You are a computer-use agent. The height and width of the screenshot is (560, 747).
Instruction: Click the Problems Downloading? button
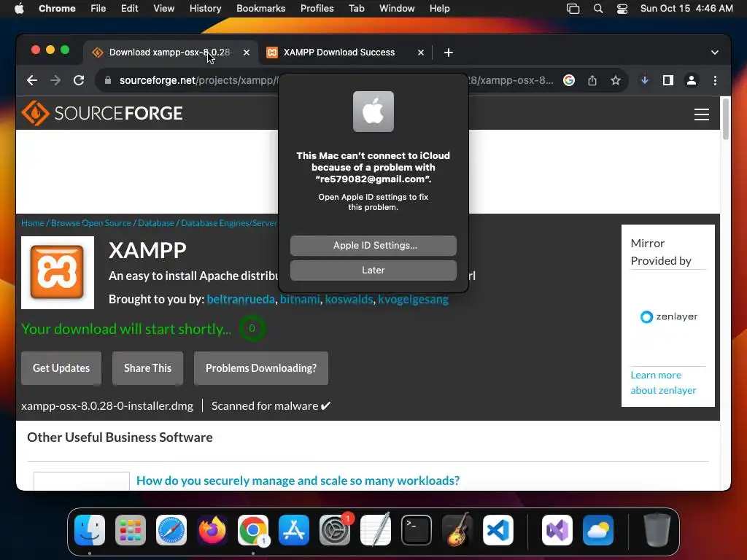point(261,368)
